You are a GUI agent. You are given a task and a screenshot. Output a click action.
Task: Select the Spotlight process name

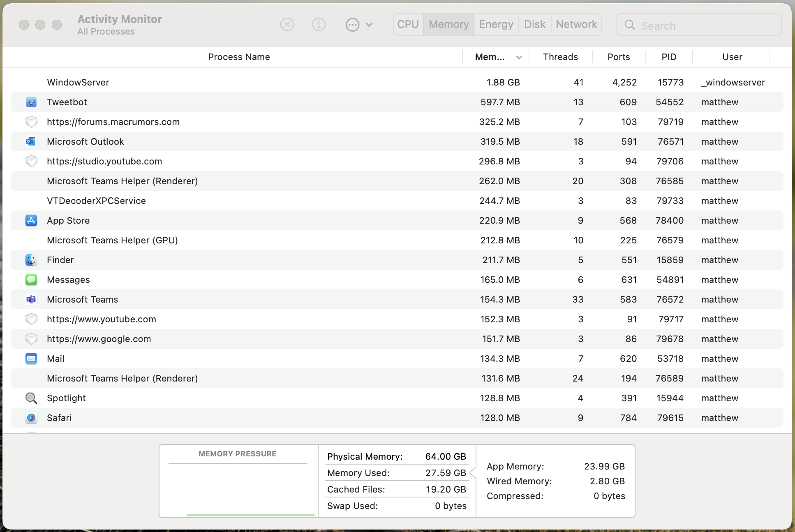click(67, 398)
